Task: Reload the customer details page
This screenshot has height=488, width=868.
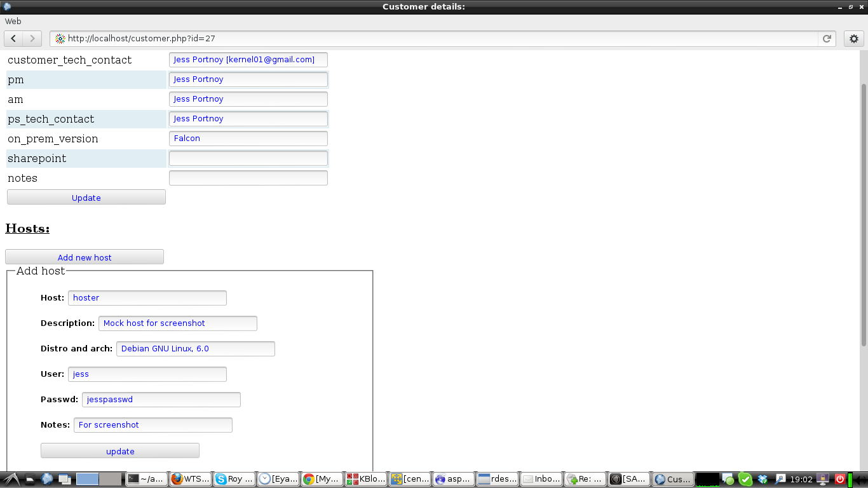Action: (827, 38)
